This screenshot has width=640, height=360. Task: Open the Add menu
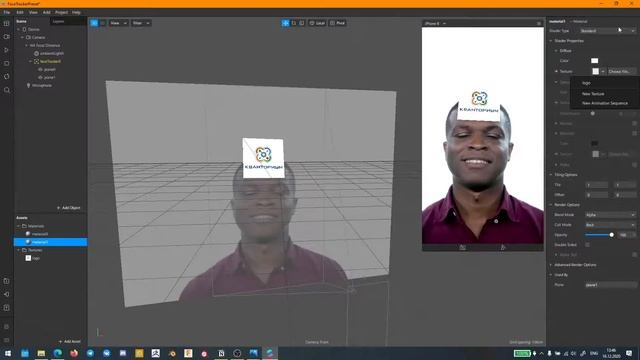[x=47, y=12]
